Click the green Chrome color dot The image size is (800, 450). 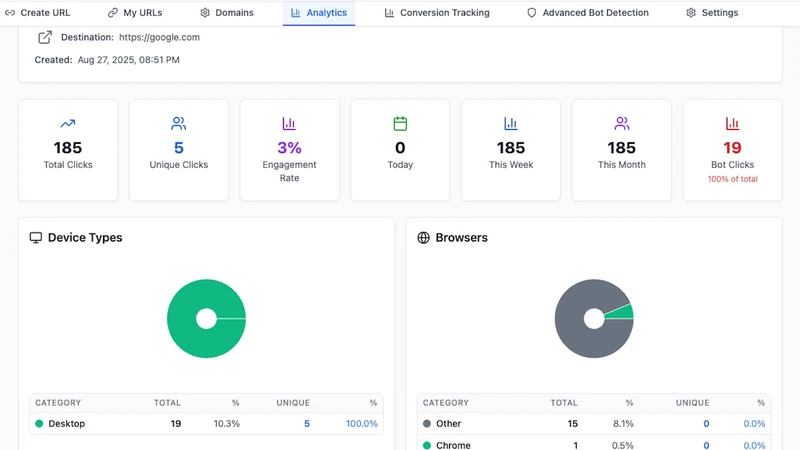(427, 445)
